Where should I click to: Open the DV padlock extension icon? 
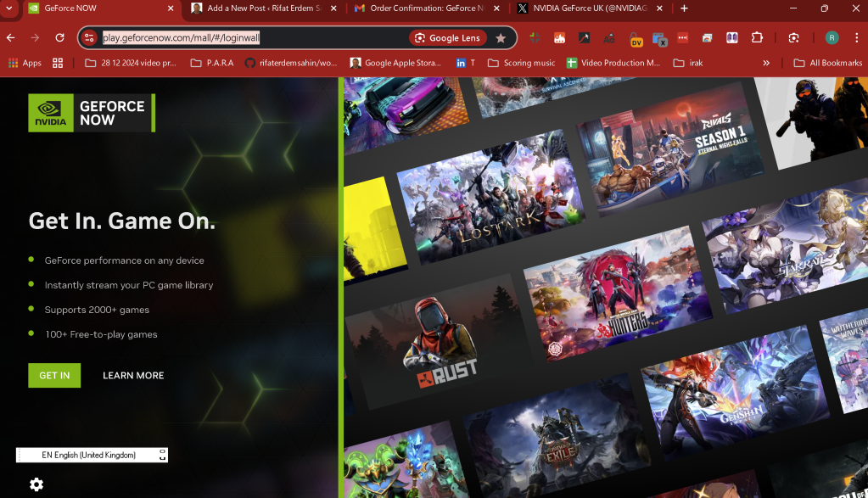coord(635,39)
